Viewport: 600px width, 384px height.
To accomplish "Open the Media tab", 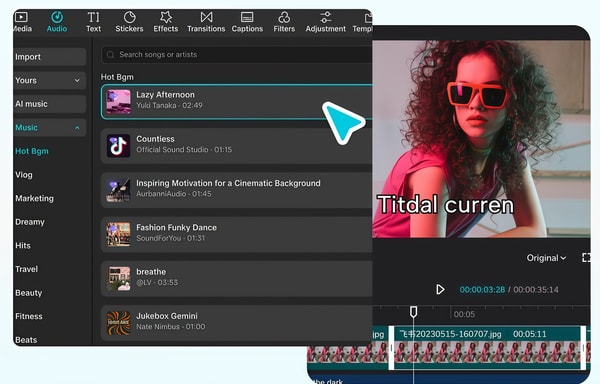I will (x=22, y=22).
